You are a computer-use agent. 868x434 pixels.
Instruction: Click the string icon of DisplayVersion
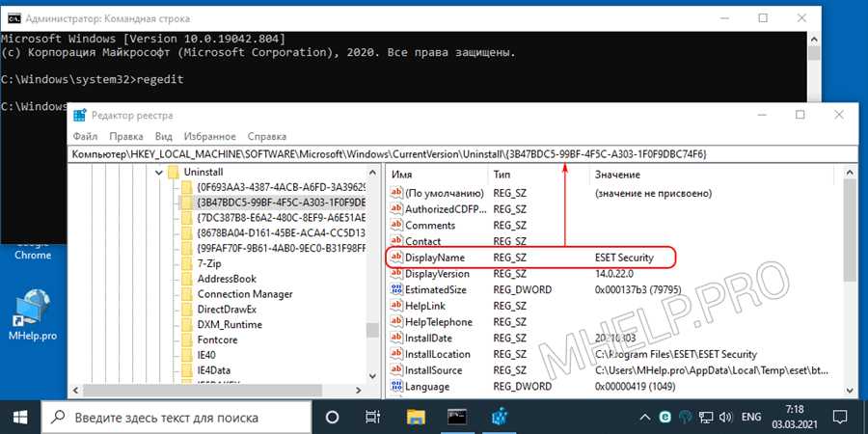pos(397,274)
